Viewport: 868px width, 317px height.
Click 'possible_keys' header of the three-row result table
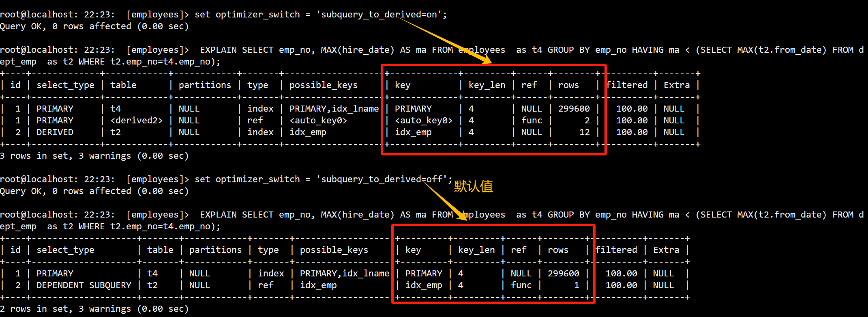pos(324,85)
